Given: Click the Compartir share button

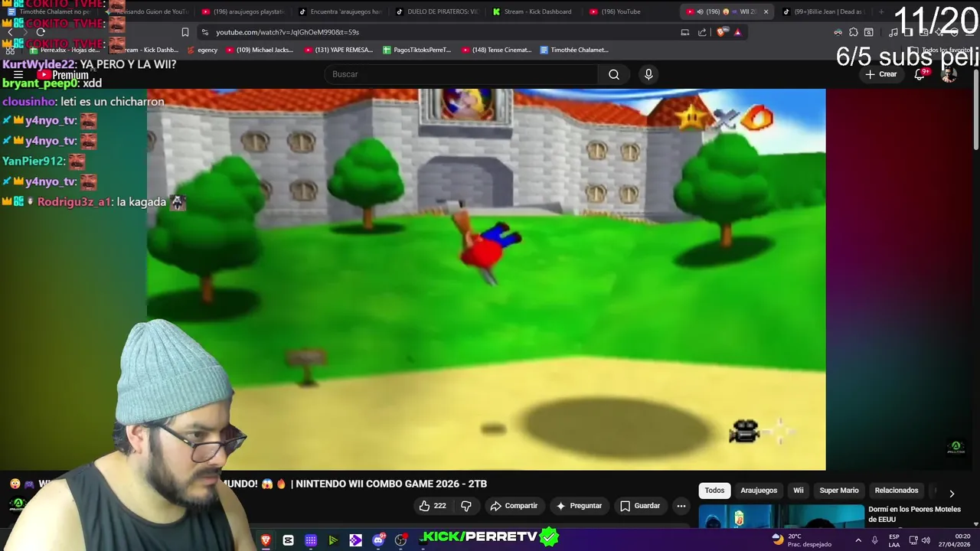Looking at the screenshot, I should point(514,506).
